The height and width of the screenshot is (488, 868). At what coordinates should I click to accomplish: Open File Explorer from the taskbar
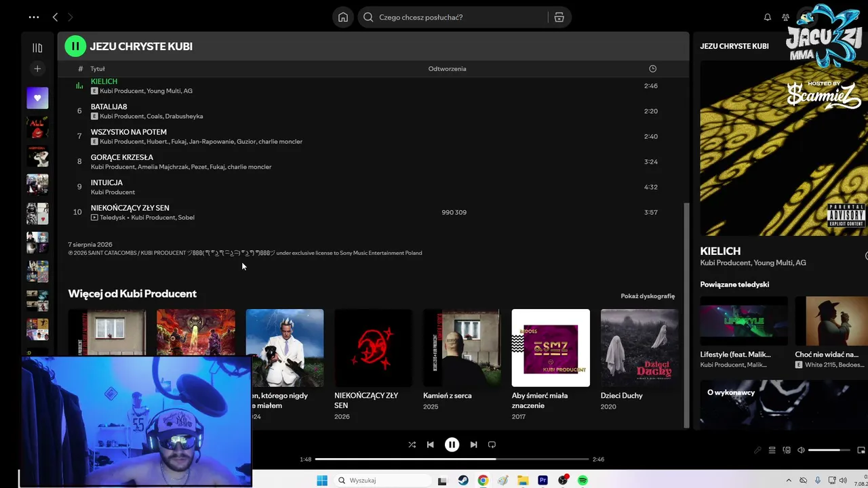(523, 481)
